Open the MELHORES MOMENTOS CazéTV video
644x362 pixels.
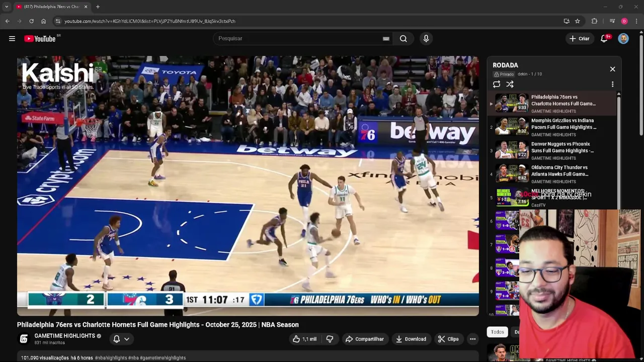click(551, 198)
